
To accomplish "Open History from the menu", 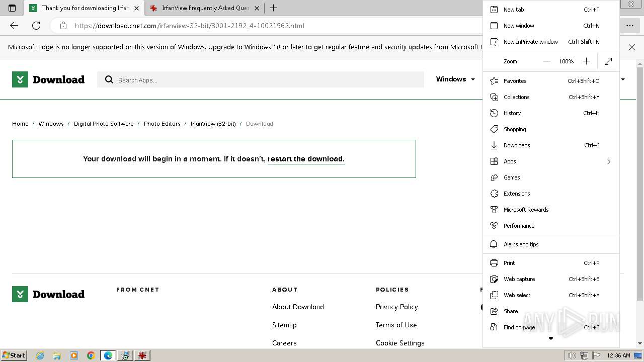I will 551,113.
